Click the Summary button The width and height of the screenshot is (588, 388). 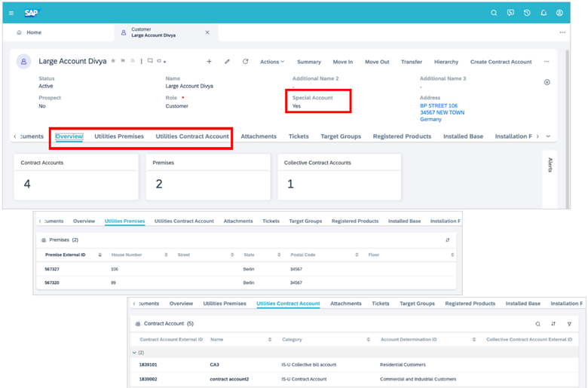click(x=309, y=62)
